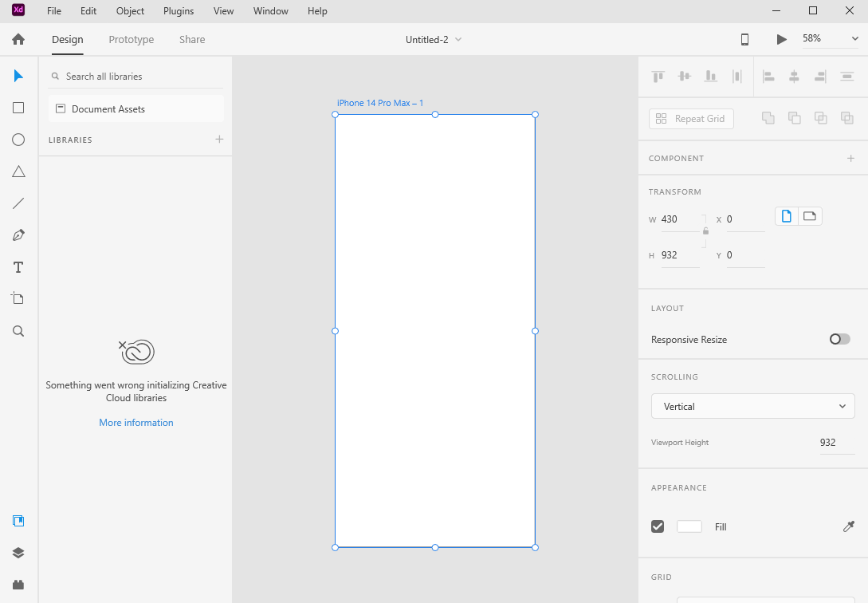Align bottom edges

(x=711, y=77)
